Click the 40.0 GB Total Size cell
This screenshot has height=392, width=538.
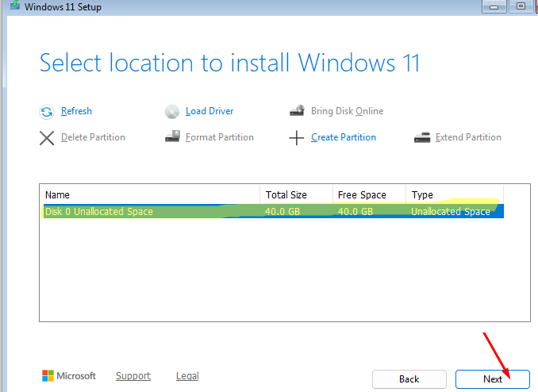click(x=282, y=211)
